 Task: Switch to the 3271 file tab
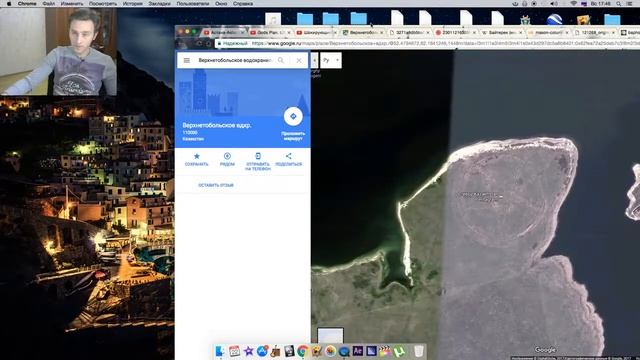pos(409,32)
